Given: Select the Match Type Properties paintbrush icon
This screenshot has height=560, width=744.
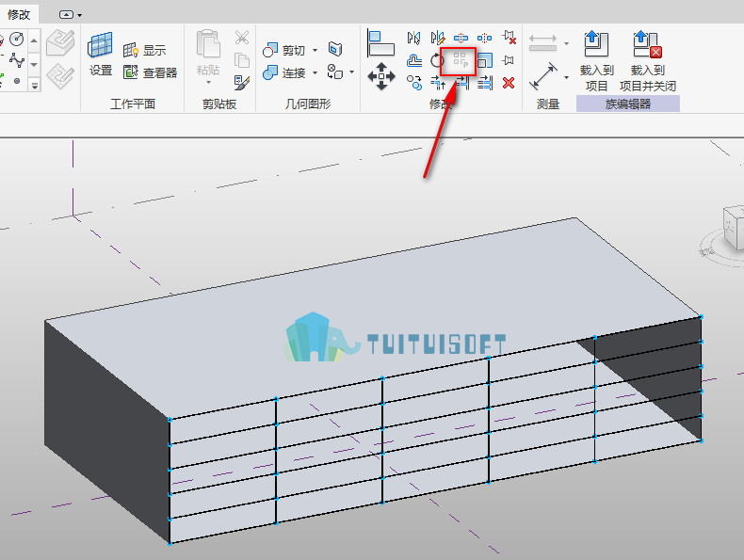Looking at the screenshot, I should pos(242,83).
